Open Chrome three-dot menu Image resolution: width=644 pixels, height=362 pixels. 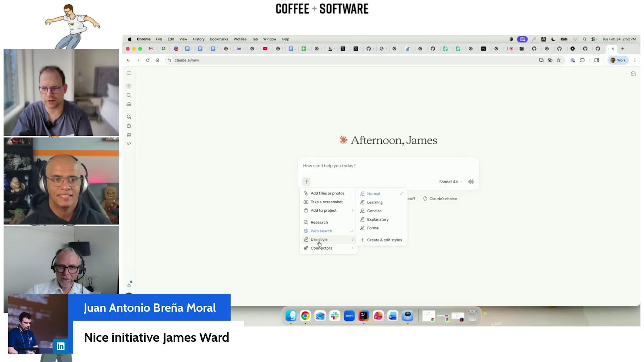tap(635, 60)
